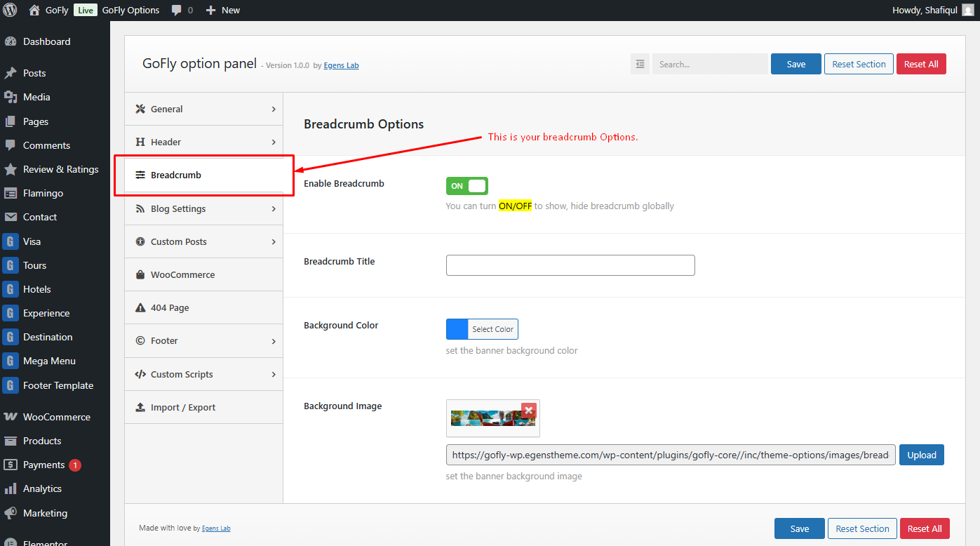
Task: Click the Footer Template G icon
Action: pyautogui.click(x=11, y=385)
